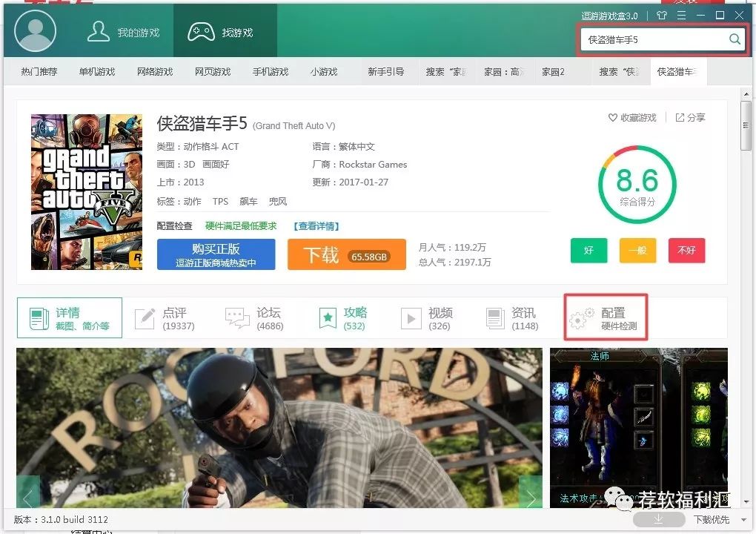756x534 pixels.
Task: Rate the game 好
Action: click(x=588, y=251)
